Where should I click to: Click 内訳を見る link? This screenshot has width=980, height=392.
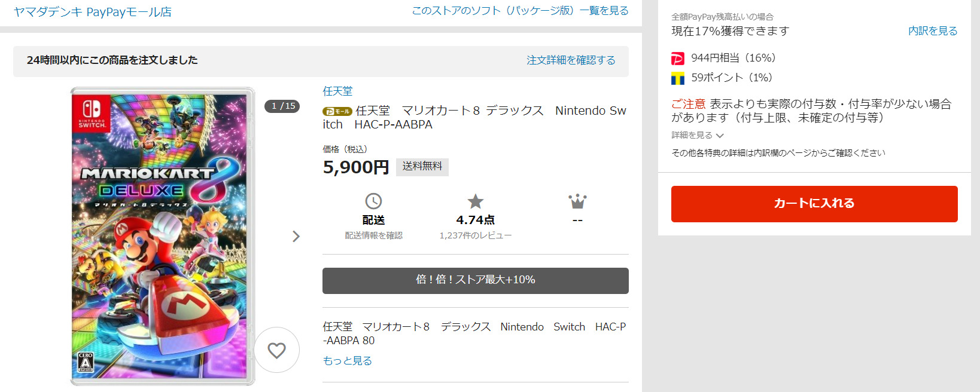pyautogui.click(x=933, y=31)
